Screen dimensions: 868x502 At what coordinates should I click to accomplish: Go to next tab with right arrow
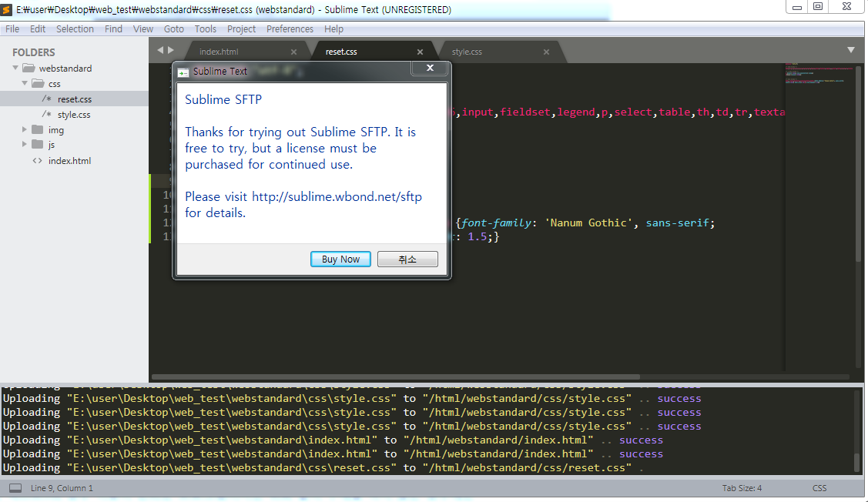171,50
